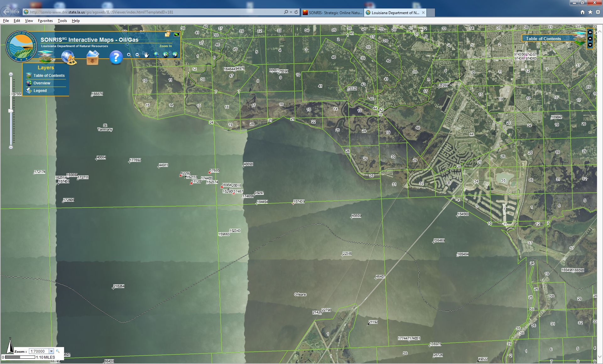The height and width of the screenshot is (364, 603).
Task: Open the View menu
Action: [x=29, y=21]
